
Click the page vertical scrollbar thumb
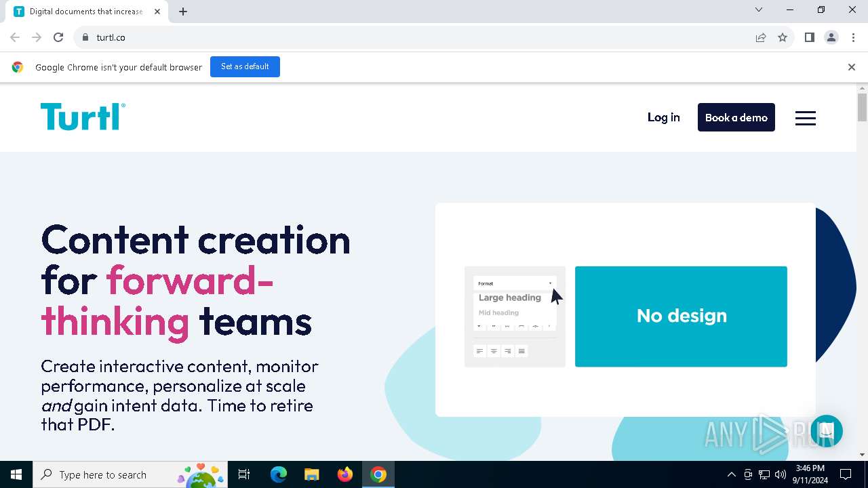coord(862,108)
